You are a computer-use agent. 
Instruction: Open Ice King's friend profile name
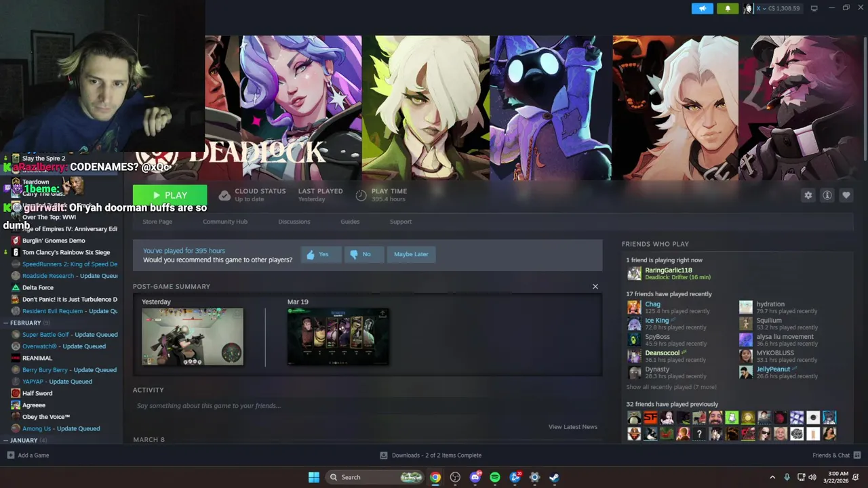657,320
